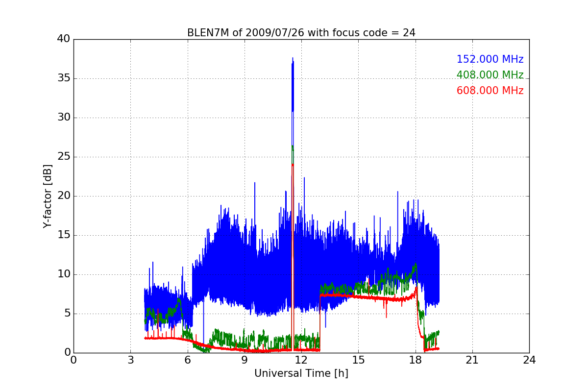Click the Universal Time [h] axis label

click(x=301, y=373)
